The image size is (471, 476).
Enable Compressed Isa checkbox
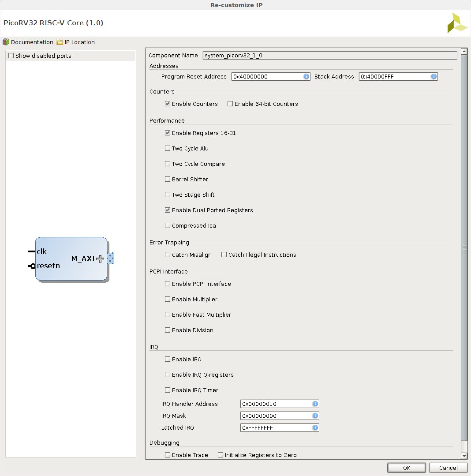tap(168, 225)
